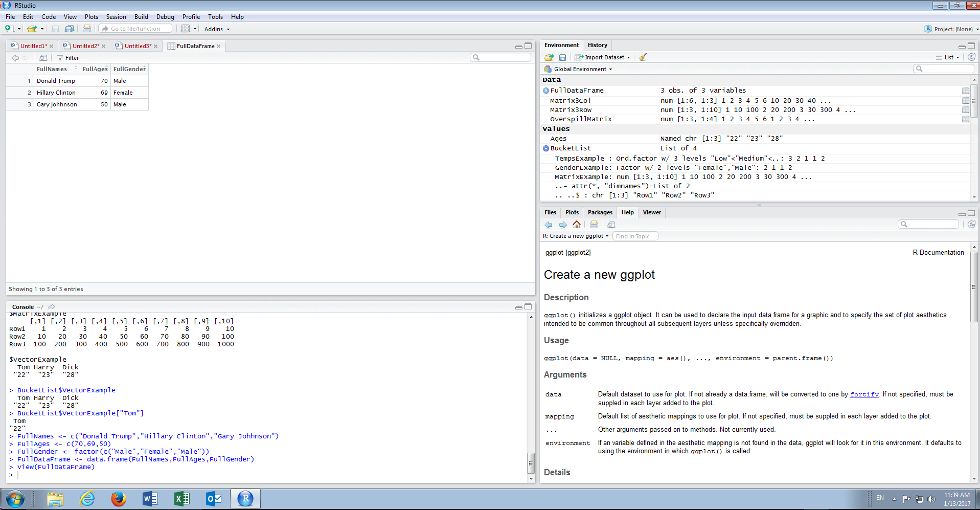Expand the FullDataFrame entry in Environment
The height and width of the screenshot is (510, 980).
546,91
